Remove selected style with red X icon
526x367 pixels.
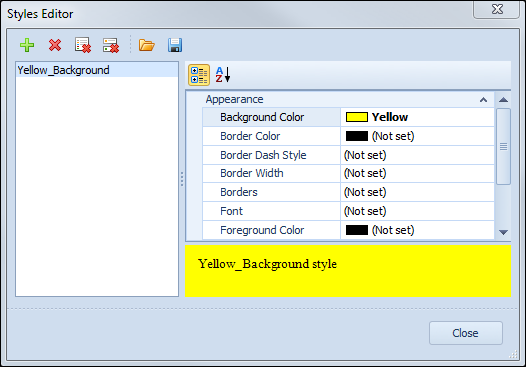coord(55,45)
